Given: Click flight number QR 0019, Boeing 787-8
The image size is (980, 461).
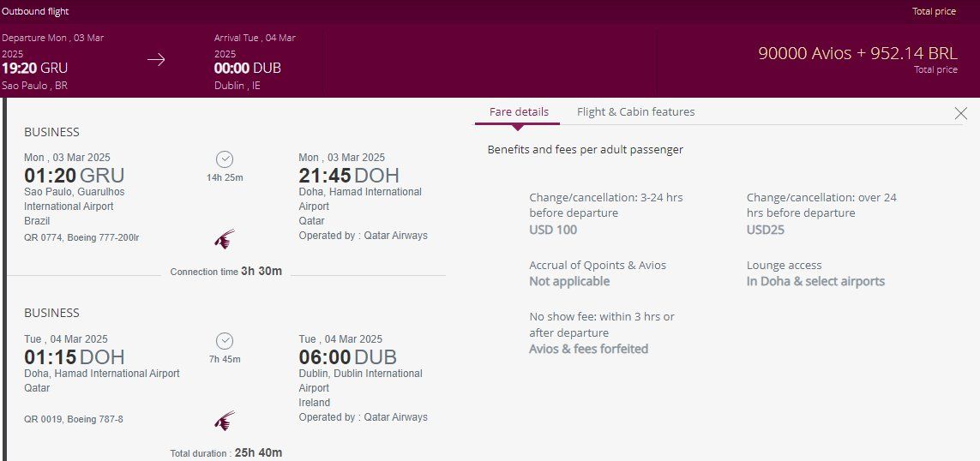Looking at the screenshot, I should click(x=75, y=419).
